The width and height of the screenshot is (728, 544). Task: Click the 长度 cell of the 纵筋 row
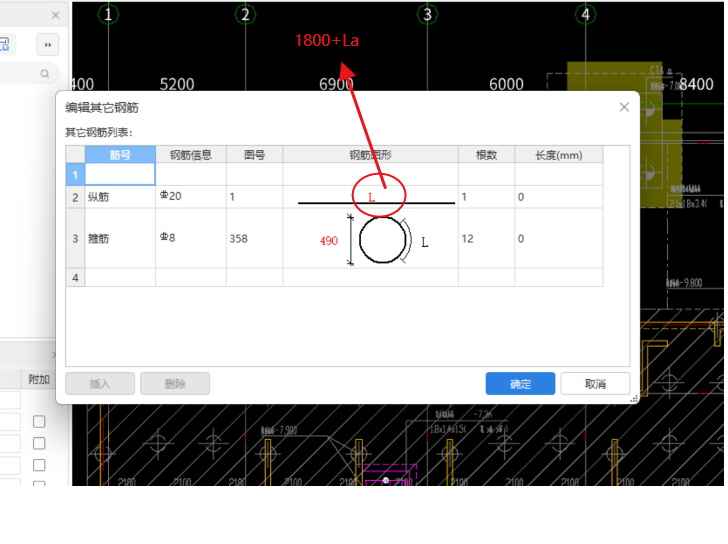point(559,197)
